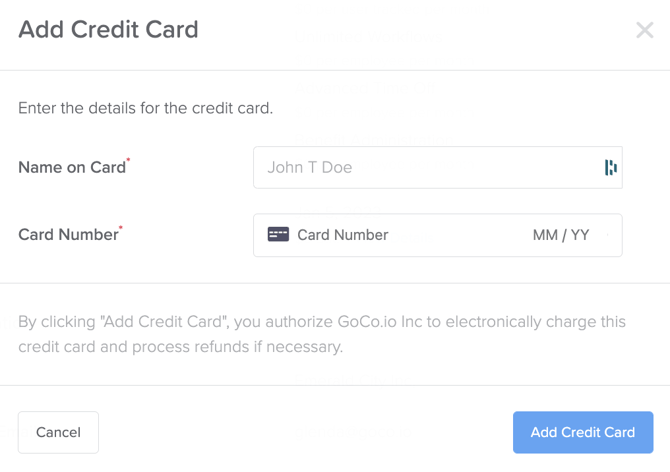Click the red asterisk beside Name on Card
The image size is (670, 472).
[x=128, y=160]
